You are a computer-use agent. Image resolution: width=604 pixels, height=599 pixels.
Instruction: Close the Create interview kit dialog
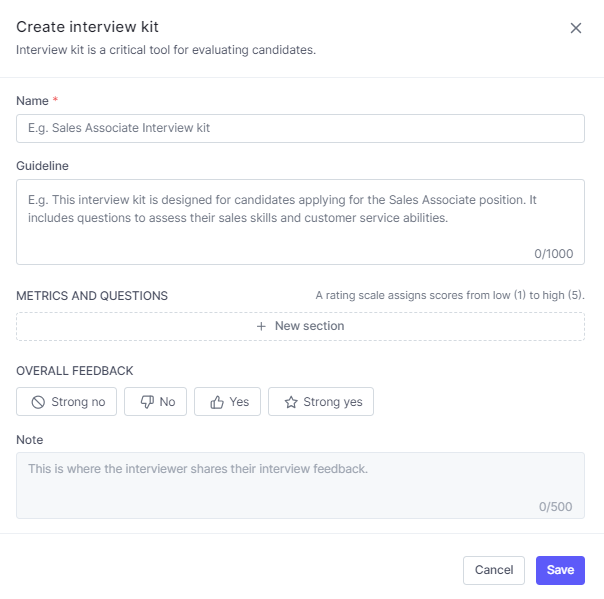(576, 28)
